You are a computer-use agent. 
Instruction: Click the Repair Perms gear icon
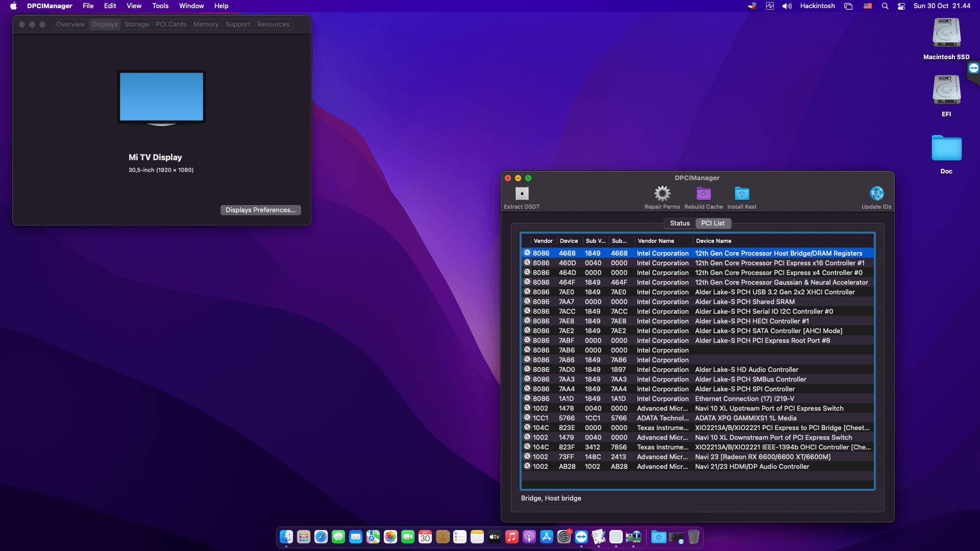tap(662, 194)
